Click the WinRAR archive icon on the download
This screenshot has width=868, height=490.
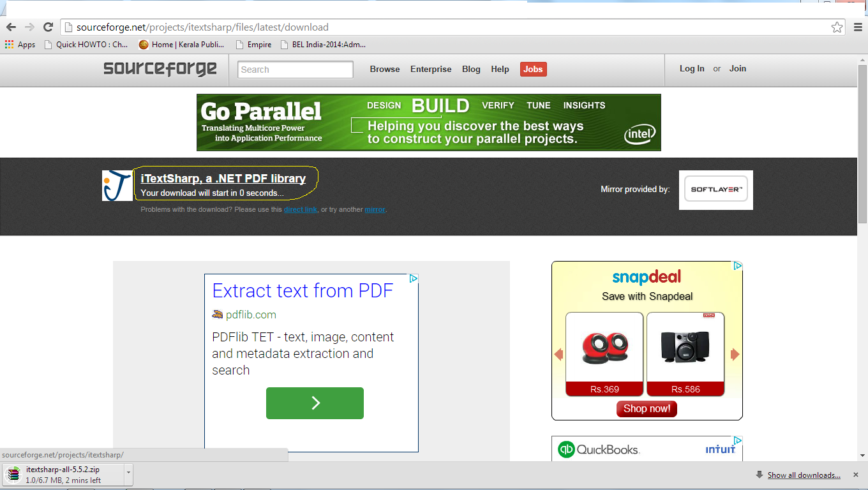click(13, 475)
